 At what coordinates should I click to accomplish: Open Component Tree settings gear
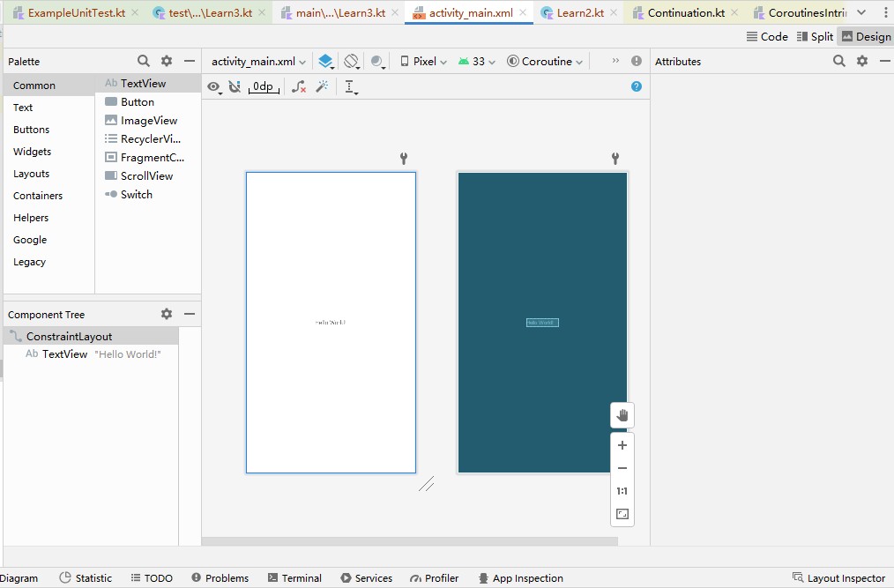tap(167, 314)
